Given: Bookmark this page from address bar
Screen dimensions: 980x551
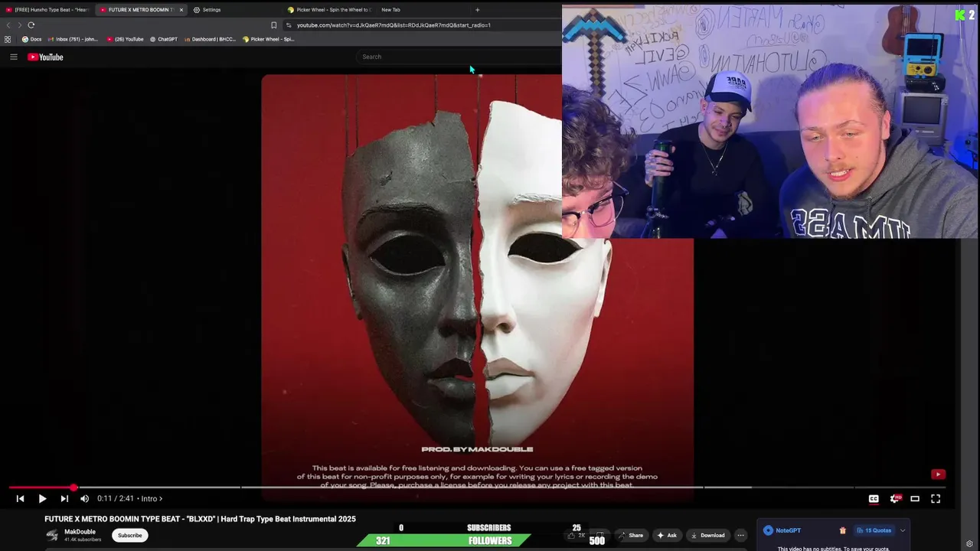Looking at the screenshot, I should 273,25.
